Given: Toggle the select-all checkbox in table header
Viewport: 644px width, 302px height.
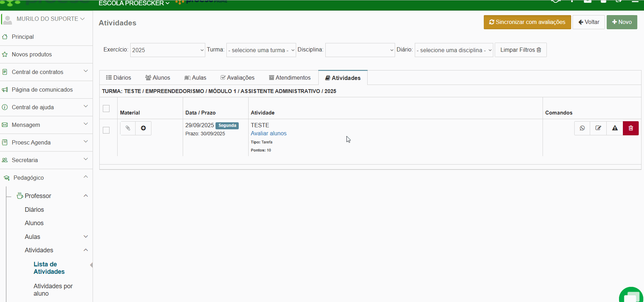Looking at the screenshot, I should (106, 109).
